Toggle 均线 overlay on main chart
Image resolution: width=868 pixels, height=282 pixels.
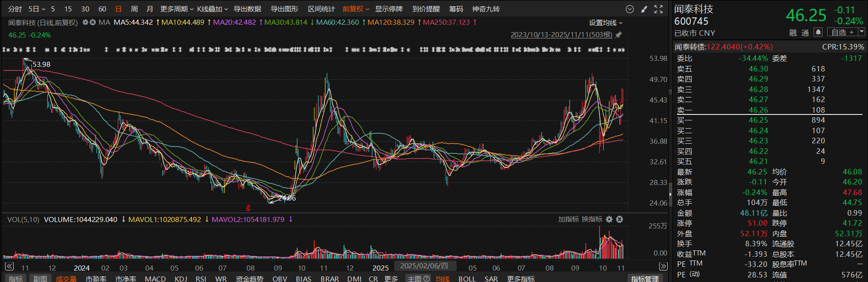pyautogui.click(x=442, y=278)
